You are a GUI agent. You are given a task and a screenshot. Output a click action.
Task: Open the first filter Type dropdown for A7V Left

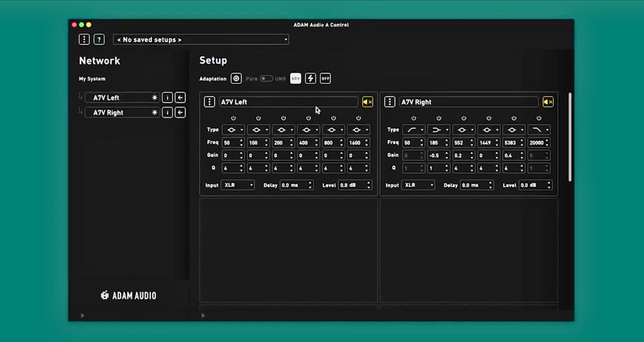[233, 129]
